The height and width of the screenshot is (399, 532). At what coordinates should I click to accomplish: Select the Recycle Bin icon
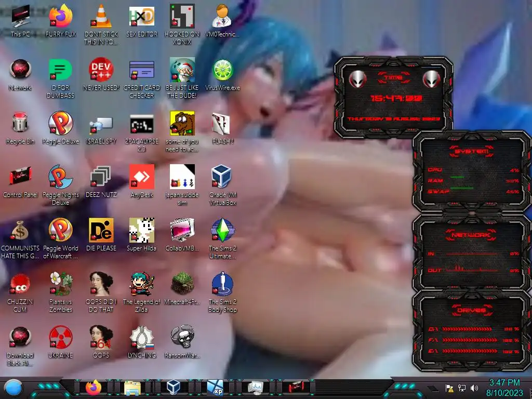pyautogui.click(x=20, y=128)
